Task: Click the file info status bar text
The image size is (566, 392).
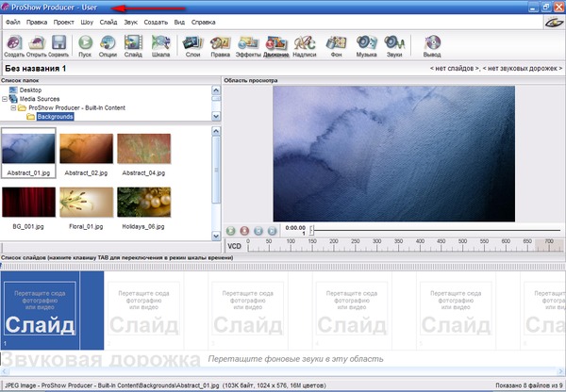Action: coord(165,385)
